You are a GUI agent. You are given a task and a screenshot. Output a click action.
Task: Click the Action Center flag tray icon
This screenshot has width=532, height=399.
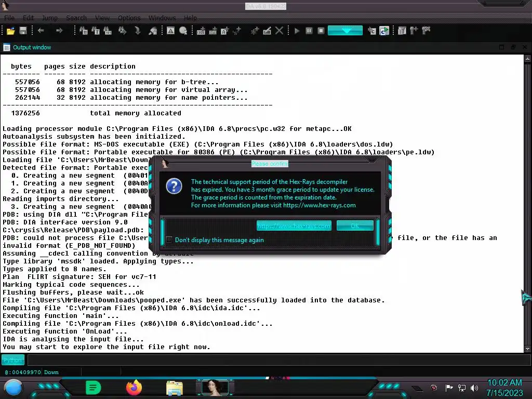[449, 388]
